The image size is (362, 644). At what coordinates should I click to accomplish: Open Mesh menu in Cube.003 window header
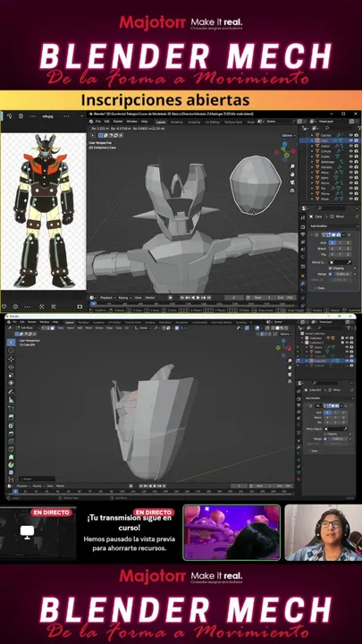(88, 328)
